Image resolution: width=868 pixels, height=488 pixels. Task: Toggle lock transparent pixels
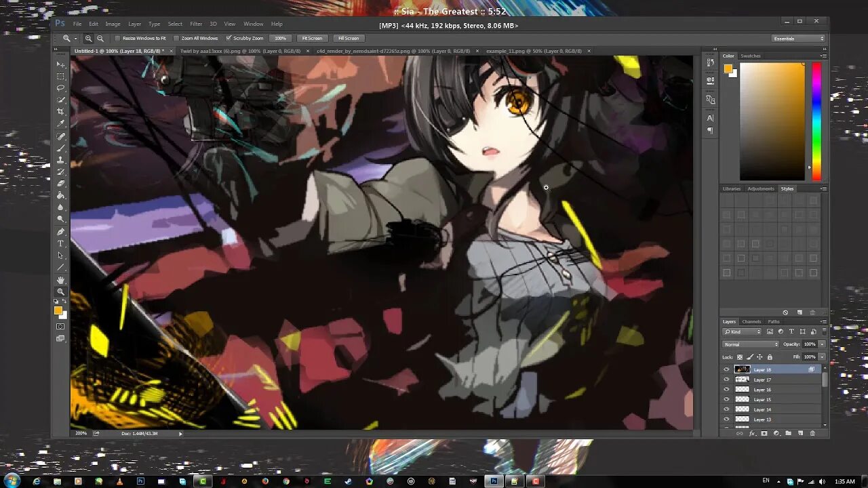tap(740, 357)
